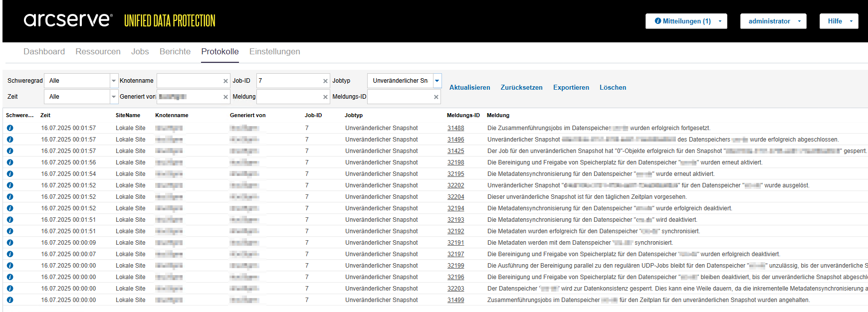The height and width of the screenshot is (312, 868).
Task: Go to the Einstellungen tab
Action: tap(274, 51)
